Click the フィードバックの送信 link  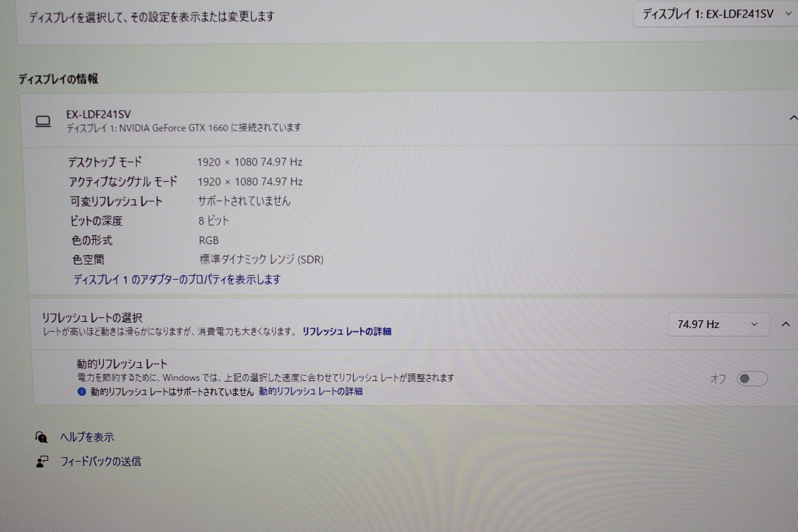pyautogui.click(x=101, y=462)
